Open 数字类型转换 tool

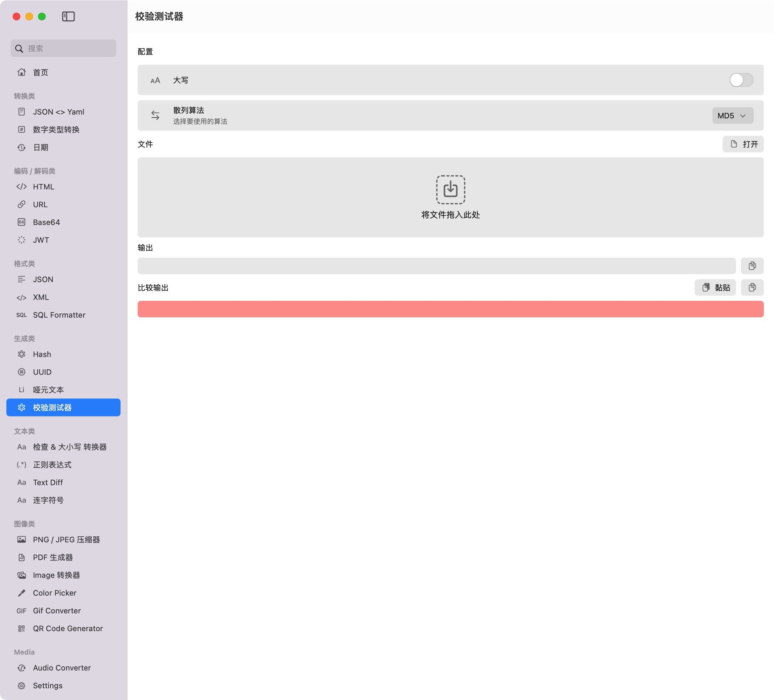63,129
